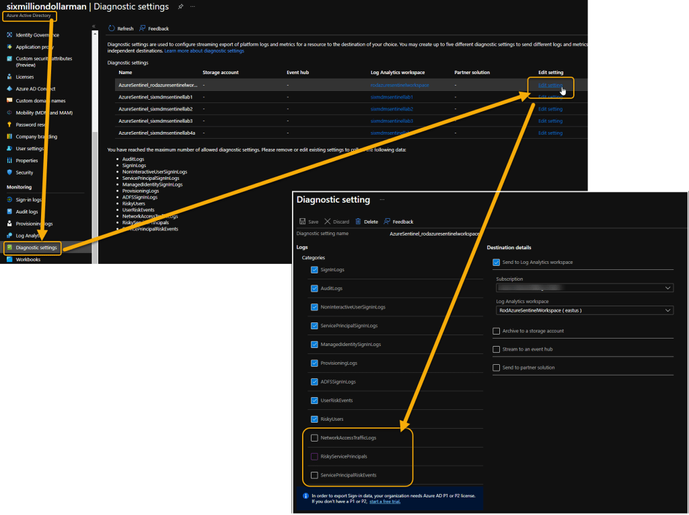Uncheck RiskyUsers checkbox
Image resolution: width=689 pixels, height=515 pixels.
(314, 419)
